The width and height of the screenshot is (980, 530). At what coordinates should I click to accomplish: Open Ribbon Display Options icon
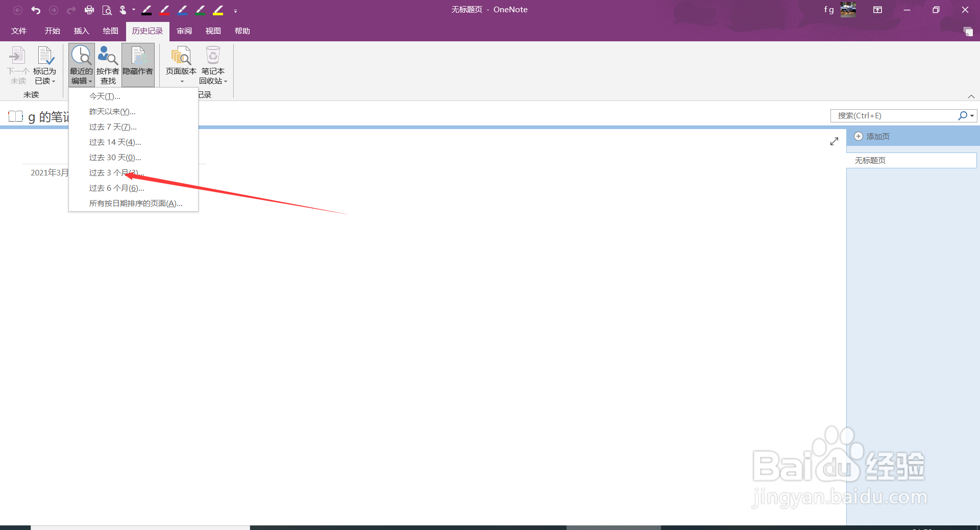click(x=878, y=10)
